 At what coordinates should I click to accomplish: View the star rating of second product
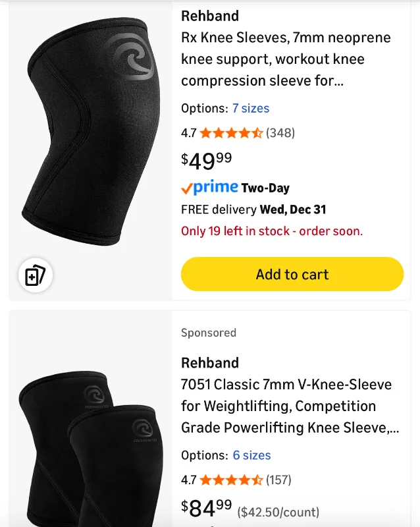point(231,480)
